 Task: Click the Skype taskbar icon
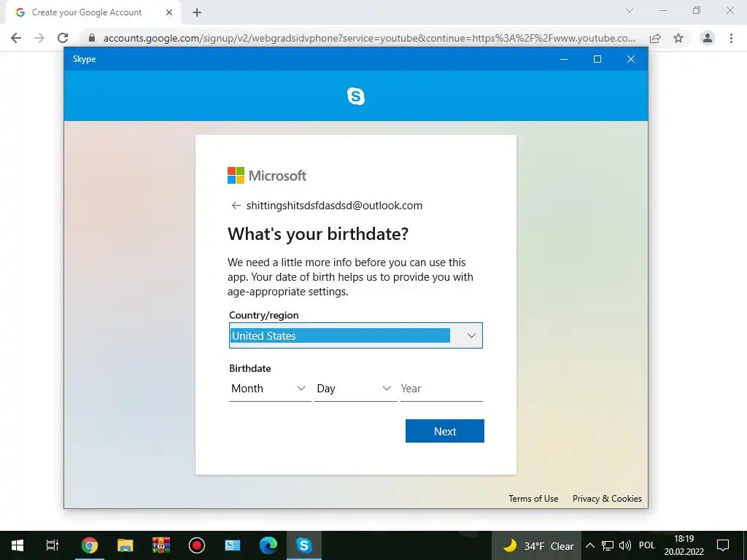[304, 545]
